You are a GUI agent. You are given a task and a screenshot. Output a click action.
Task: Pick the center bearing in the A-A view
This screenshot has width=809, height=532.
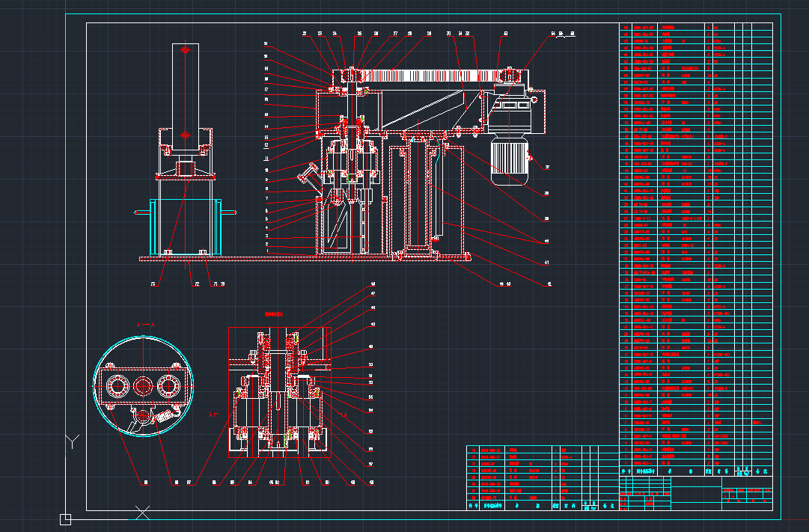point(142,385)
